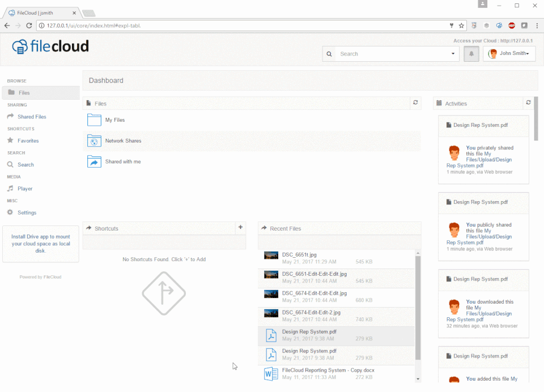Viewport: 544px width, 392px height.
Task: Refresh the Activities panel
Action: point(528,103)
